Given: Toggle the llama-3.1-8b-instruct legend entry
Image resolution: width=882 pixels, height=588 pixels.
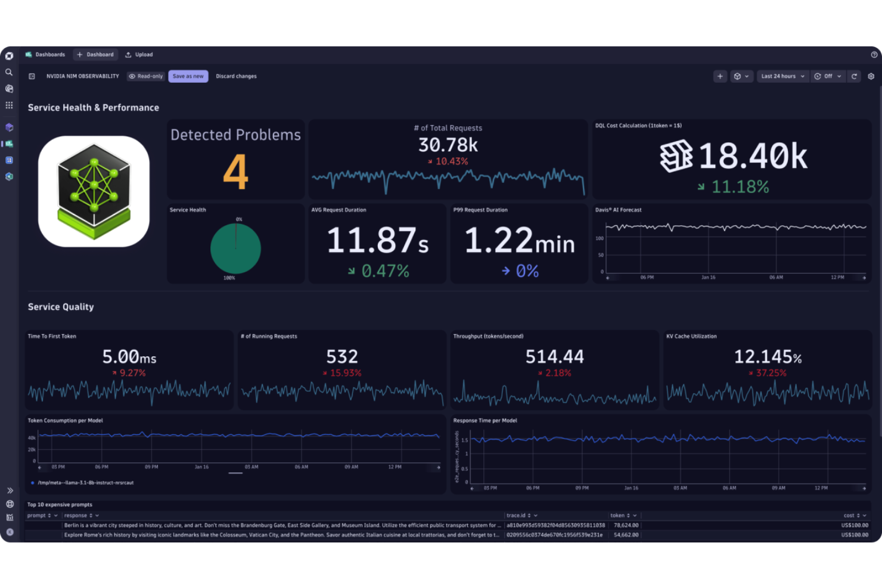Looking at the screenshot, I should click(x=82, y=483).
